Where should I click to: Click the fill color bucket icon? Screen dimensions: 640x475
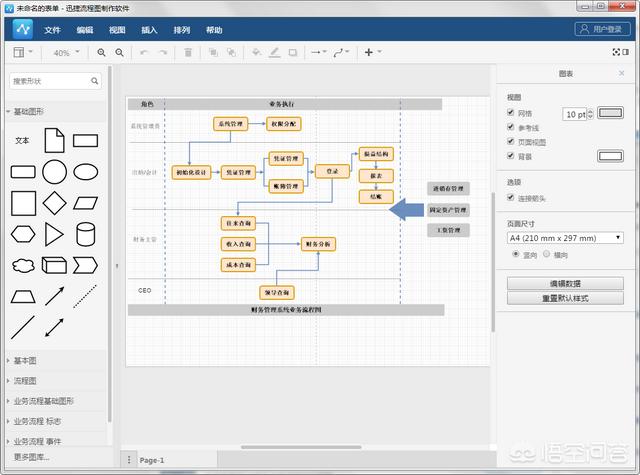pos(257,52)
